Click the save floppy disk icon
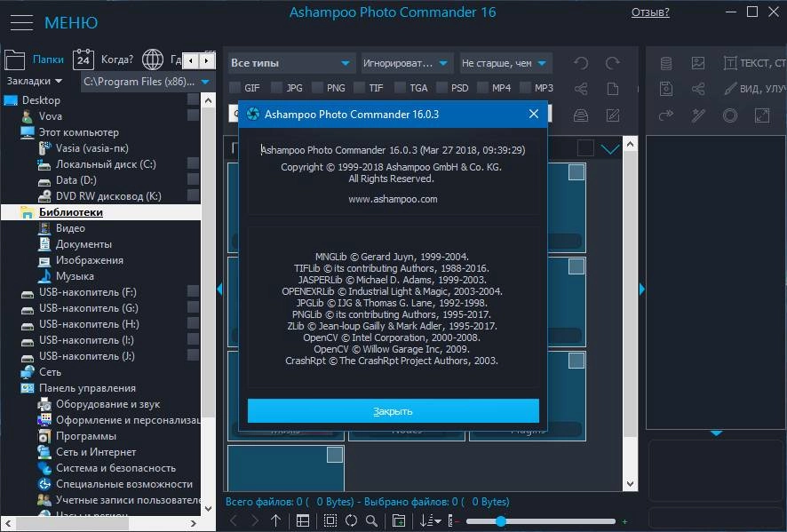The image size is (787, 532). click(666, 89)
